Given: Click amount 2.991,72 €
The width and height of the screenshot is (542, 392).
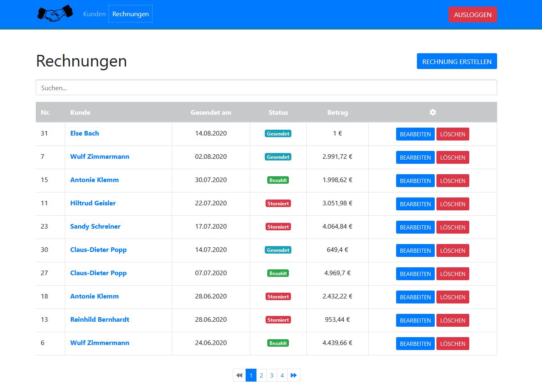Looking at the screenshot, I should coord(338,157).
